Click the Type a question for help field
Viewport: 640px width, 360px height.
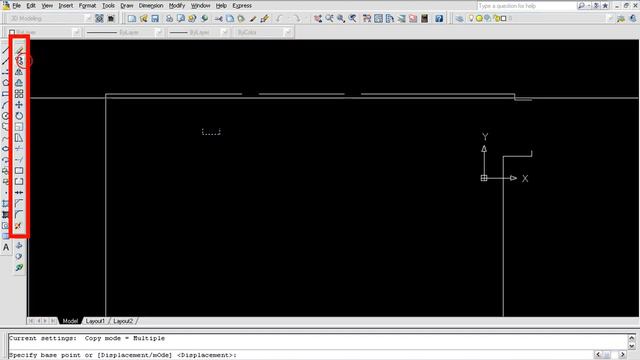click(x=527, y=6)
